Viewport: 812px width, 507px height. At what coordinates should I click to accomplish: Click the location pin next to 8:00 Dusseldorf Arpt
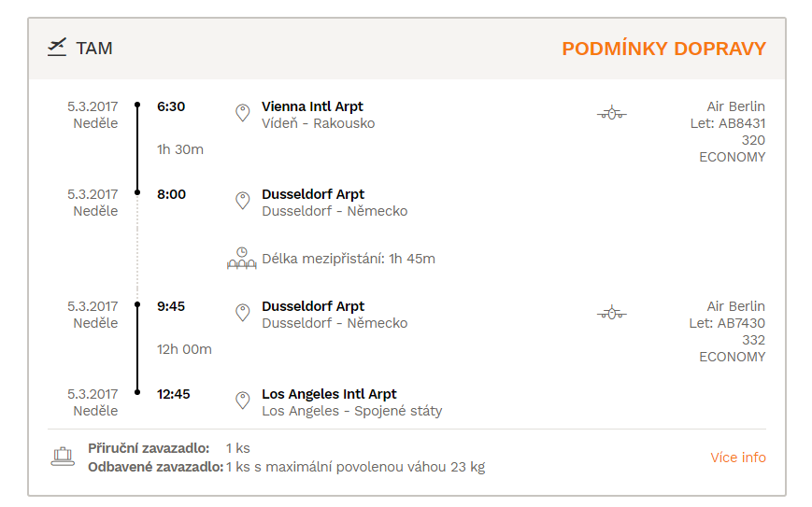point(242,201)
